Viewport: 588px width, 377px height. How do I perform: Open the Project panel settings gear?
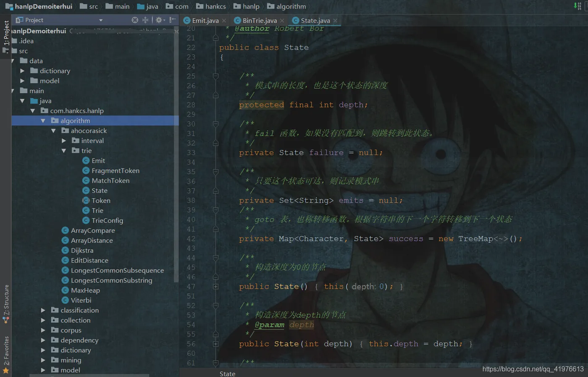tap(159, 20)
